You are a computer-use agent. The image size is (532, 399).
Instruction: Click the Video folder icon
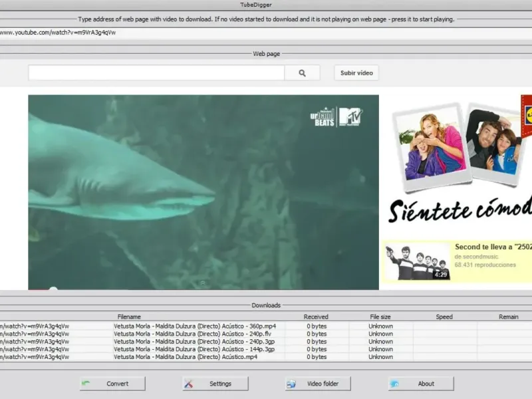pyautogui.click(x=291, y=384)
